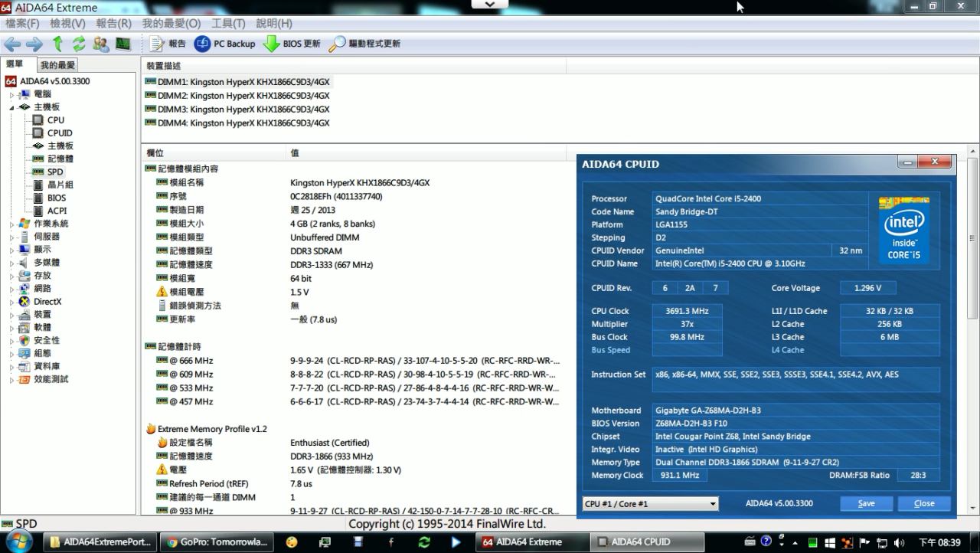Click the green refresh icon

click(x=79, y=44)
